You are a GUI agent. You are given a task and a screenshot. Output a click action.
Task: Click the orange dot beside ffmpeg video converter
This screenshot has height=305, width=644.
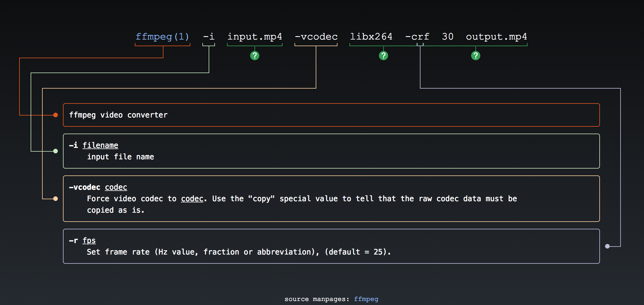[56, 115]
